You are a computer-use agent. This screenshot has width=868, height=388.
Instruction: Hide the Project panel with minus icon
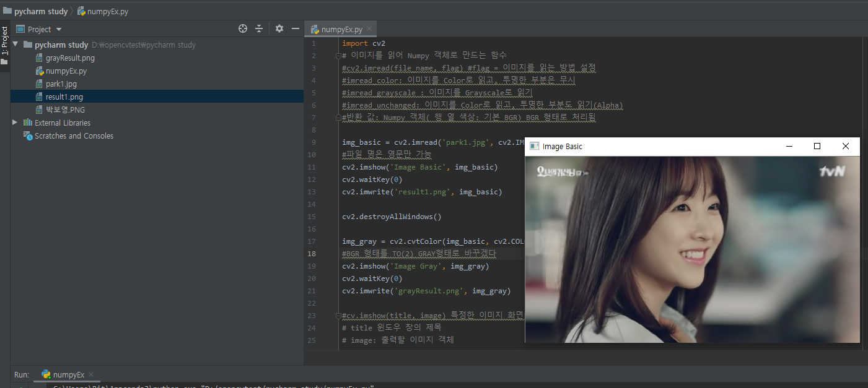pos(296,28)
